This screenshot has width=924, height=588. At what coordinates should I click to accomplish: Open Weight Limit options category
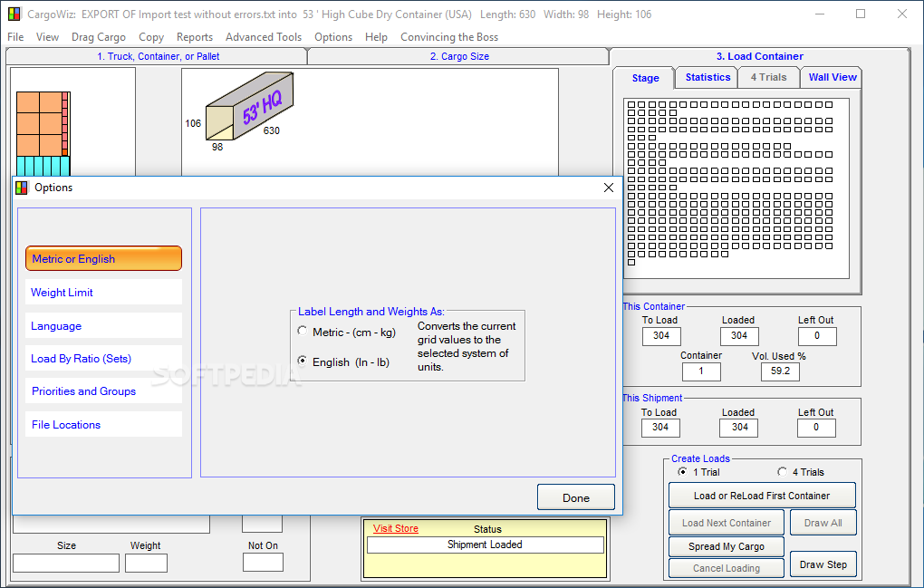coord(103,293)
